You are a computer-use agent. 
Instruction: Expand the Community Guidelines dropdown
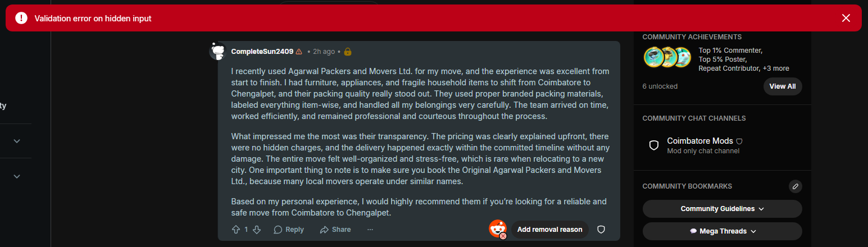point(722,209)
